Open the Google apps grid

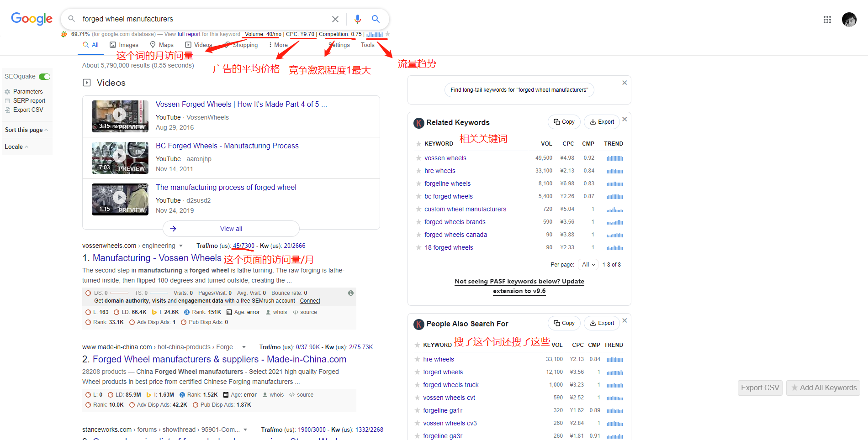pos(827,20)
